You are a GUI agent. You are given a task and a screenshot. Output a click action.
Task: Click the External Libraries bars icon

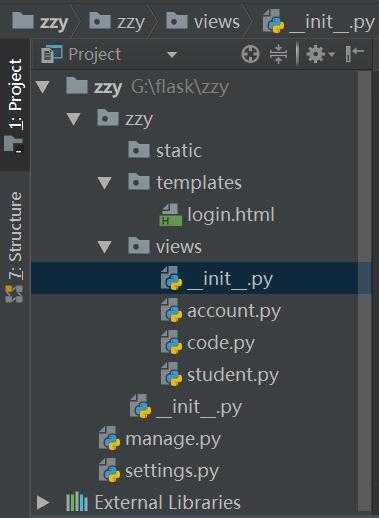[x=77, y=502]
